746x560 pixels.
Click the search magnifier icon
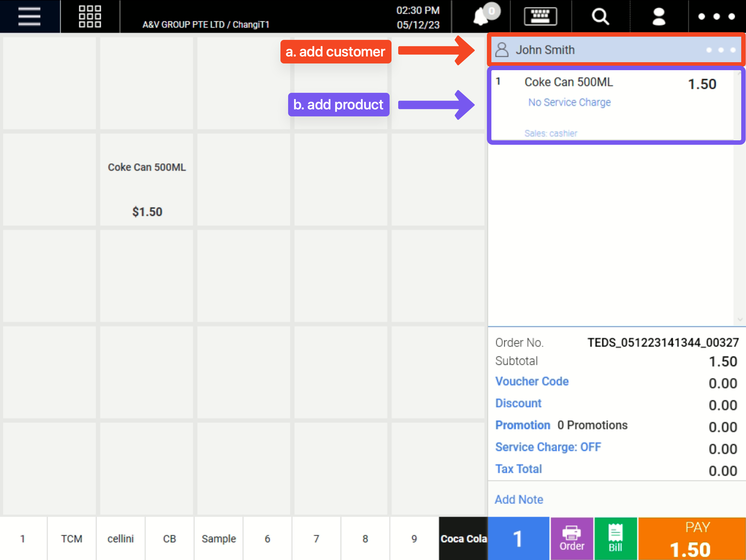coord(600,16)
